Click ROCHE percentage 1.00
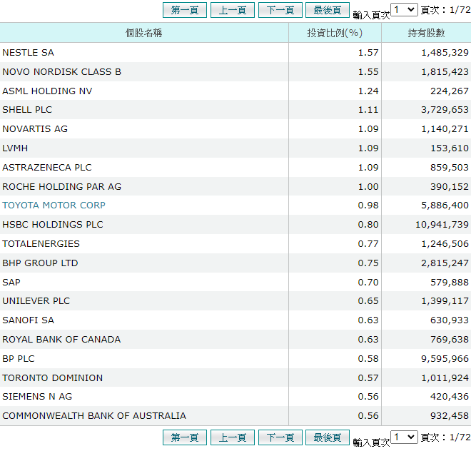This screenshot has height=451, width=476. click(x=368, y=186)
